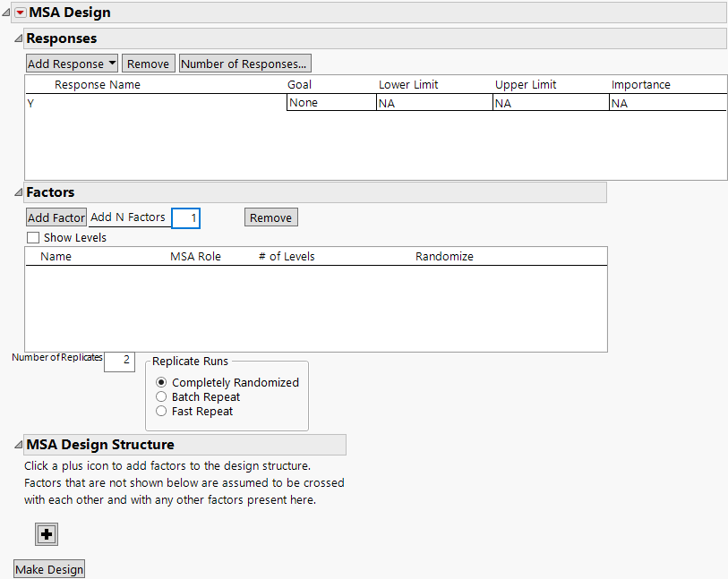The height and width of the screenshot is (579, 728).
Task: Click the MSA Design red triangle menu
Action: (21, 13)
